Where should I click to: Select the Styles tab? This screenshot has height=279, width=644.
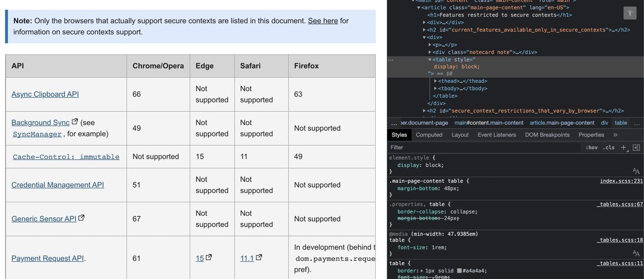(x=399, y=135)
